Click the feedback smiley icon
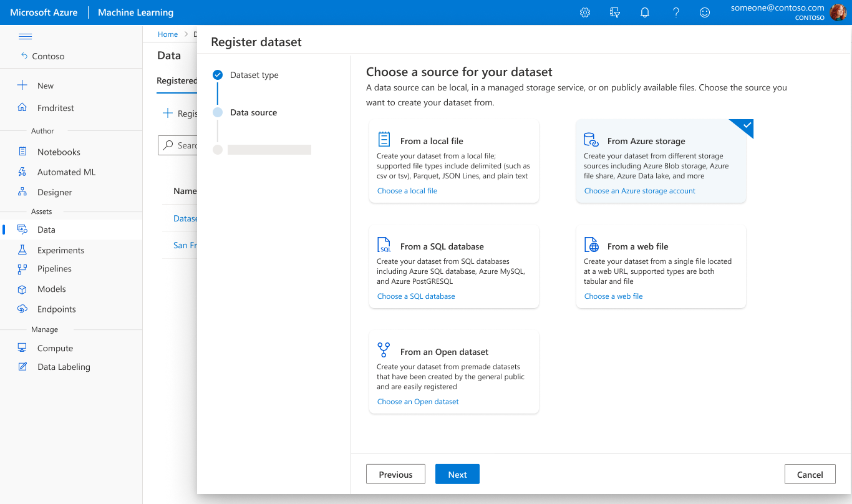Screen dimensions: 852x504 point(705,12)
